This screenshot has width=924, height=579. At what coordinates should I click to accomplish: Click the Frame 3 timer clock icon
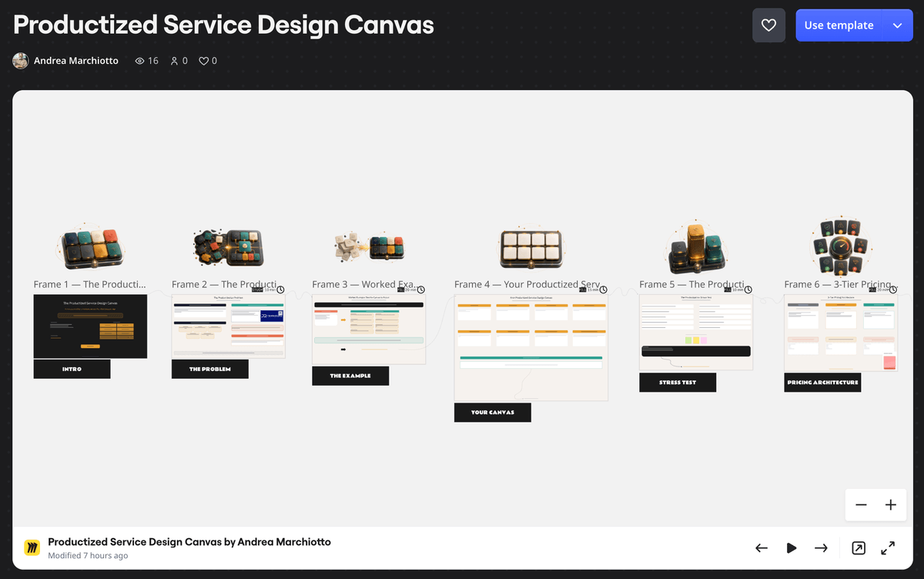point(421,290)
